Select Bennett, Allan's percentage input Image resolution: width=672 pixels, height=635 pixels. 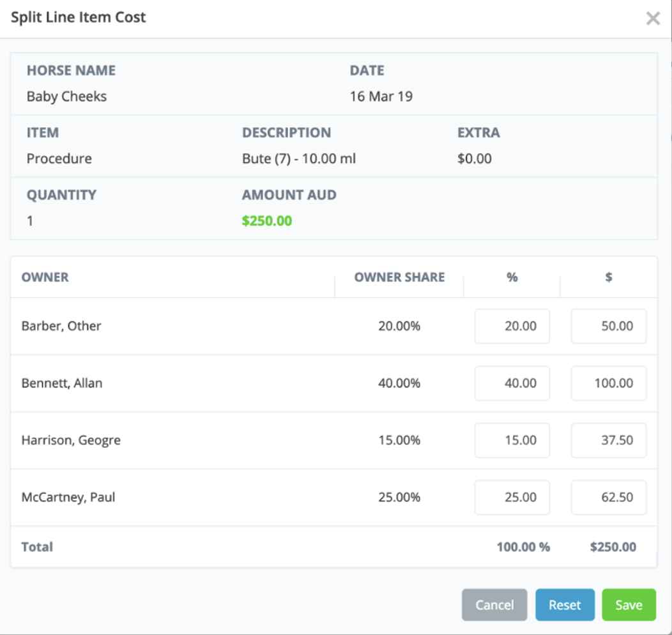coord(512,383)
